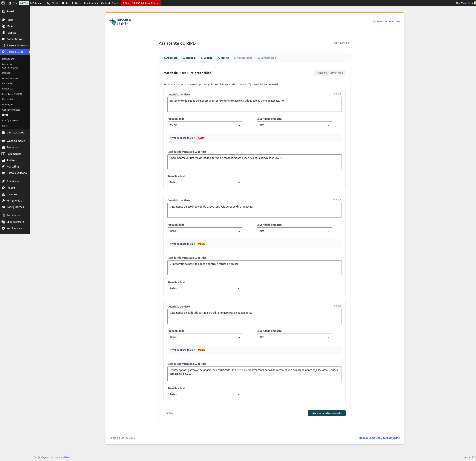Click the Bússola LGPD logo
Viewport: 476px width, 461px height.
120,22
